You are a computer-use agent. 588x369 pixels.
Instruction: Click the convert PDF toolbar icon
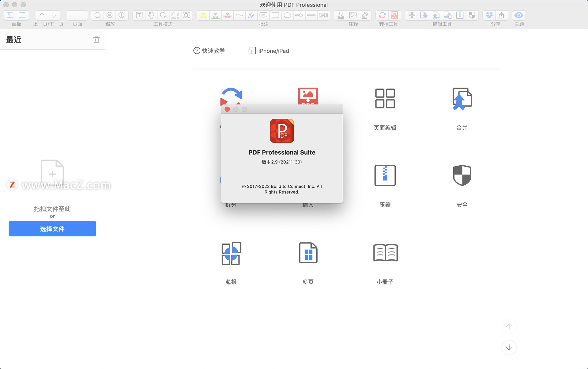point(382,15)
